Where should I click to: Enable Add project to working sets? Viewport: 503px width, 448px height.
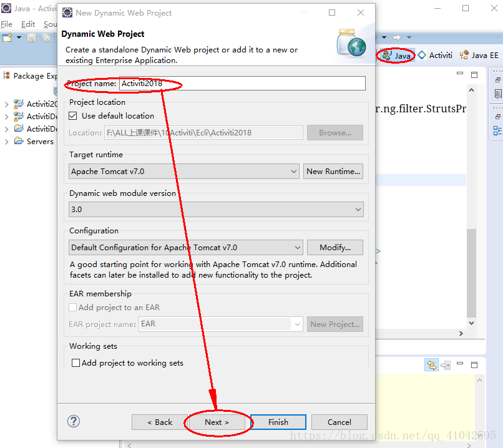pos(76,363)
